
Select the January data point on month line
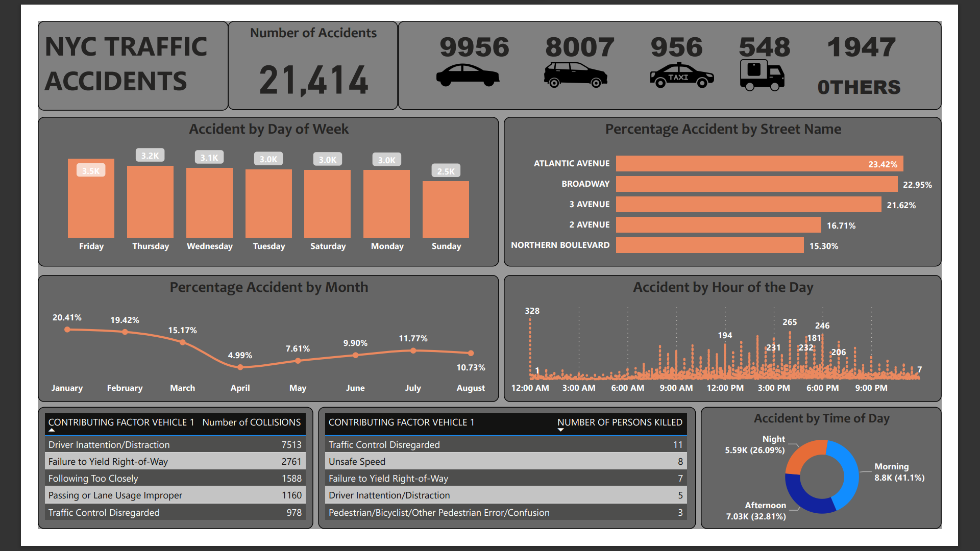pos(67,330)
